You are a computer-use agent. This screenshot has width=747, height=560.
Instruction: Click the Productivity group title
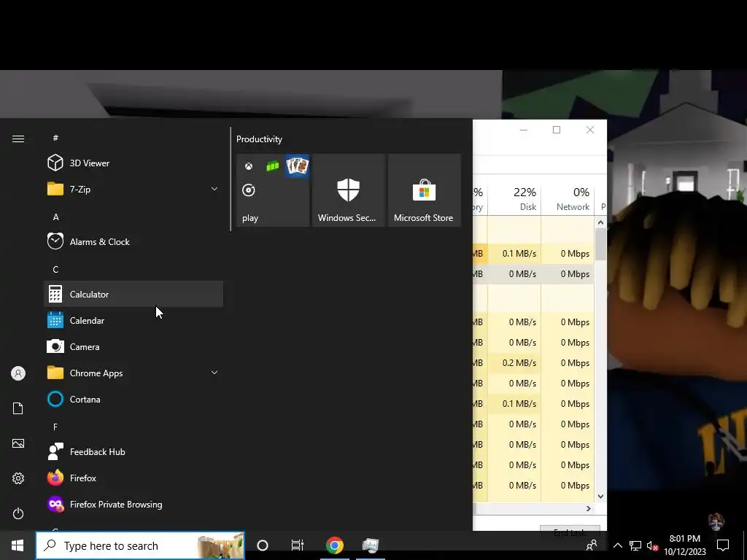(x=259, y=139)
